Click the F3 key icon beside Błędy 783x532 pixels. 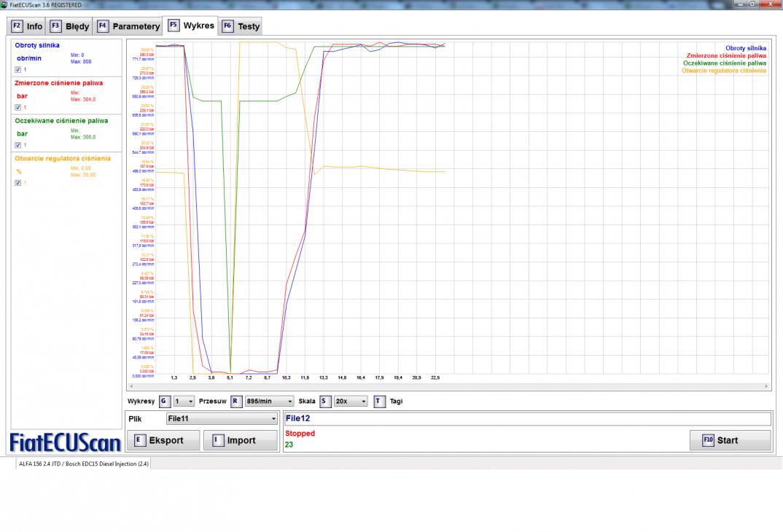(x=55, y=26)
